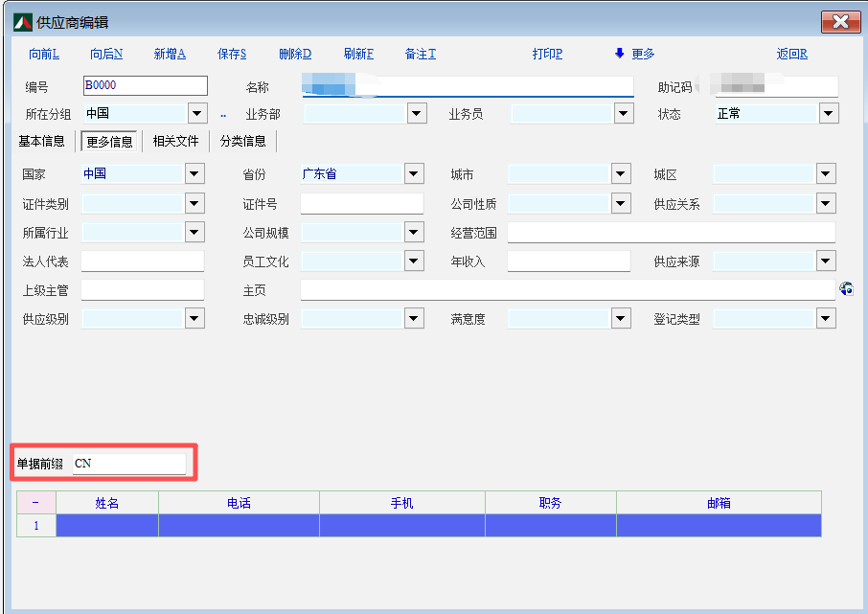Click the two-dot button beside 所在分组
The width and height of the screenshot is (868, 614).
pos(223,115)
